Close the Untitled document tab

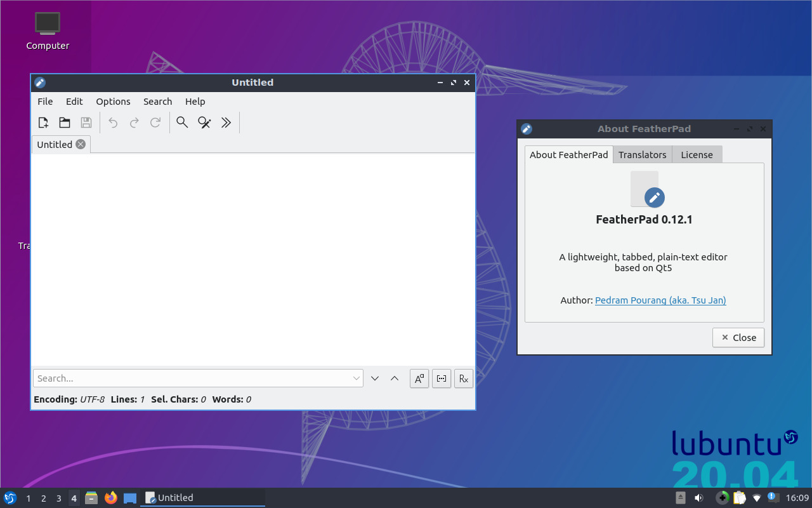[81, 144]
